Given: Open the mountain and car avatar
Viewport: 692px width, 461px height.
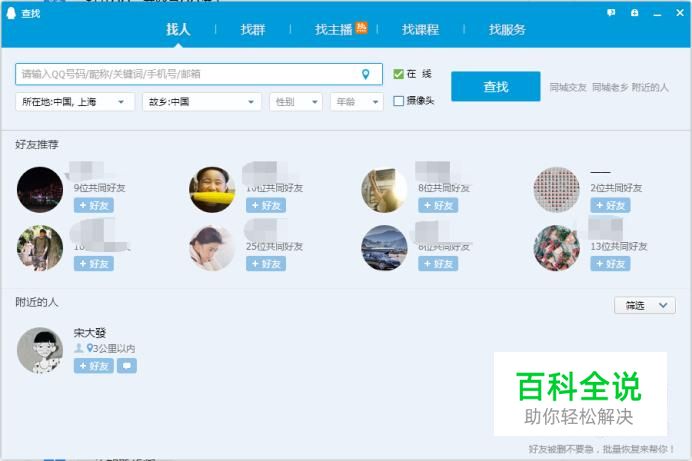Looking at the screenshot, I should [384, 248].
